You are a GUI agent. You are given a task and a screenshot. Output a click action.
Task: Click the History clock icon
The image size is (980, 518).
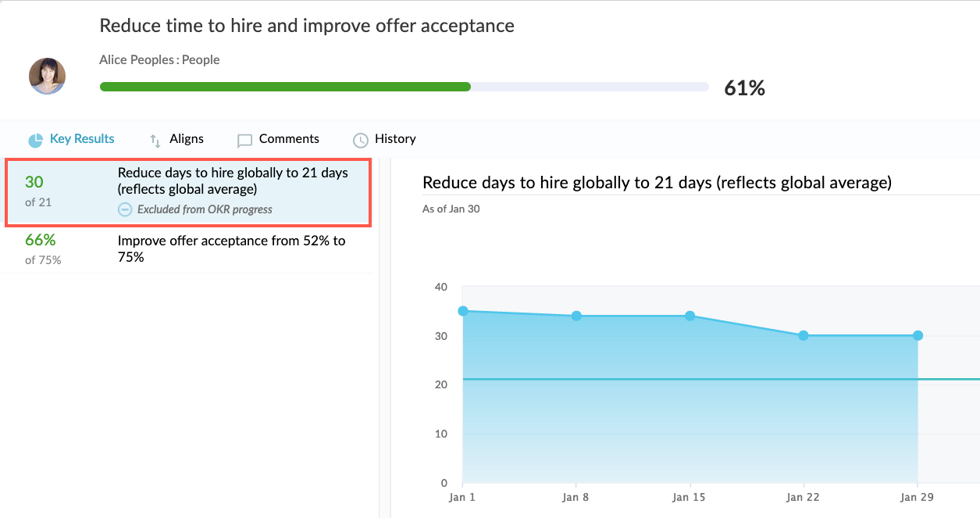[360, 141]
